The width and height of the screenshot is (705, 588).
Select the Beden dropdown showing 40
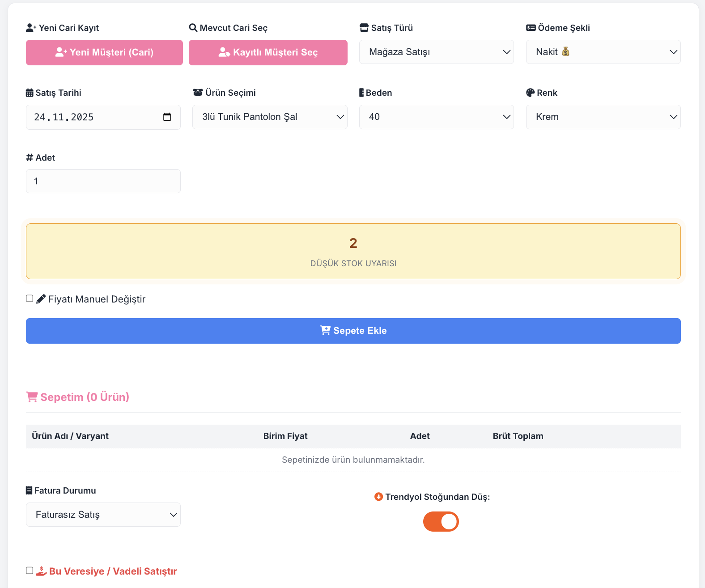click(436, 117)
